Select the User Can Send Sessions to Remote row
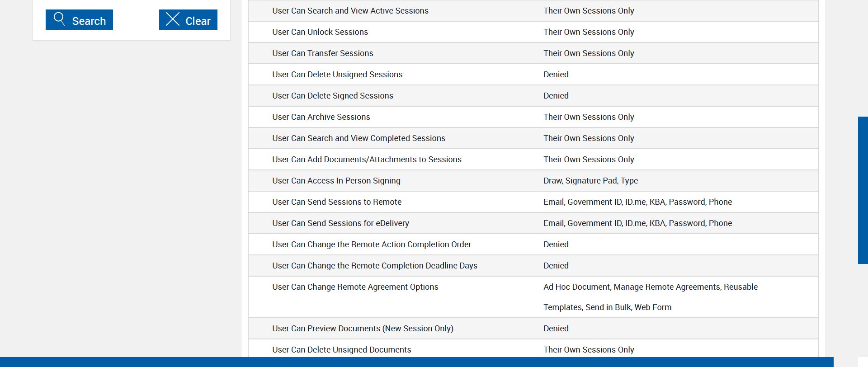The height and width of the screenshot is (367, 868). (x=337, y=202)
